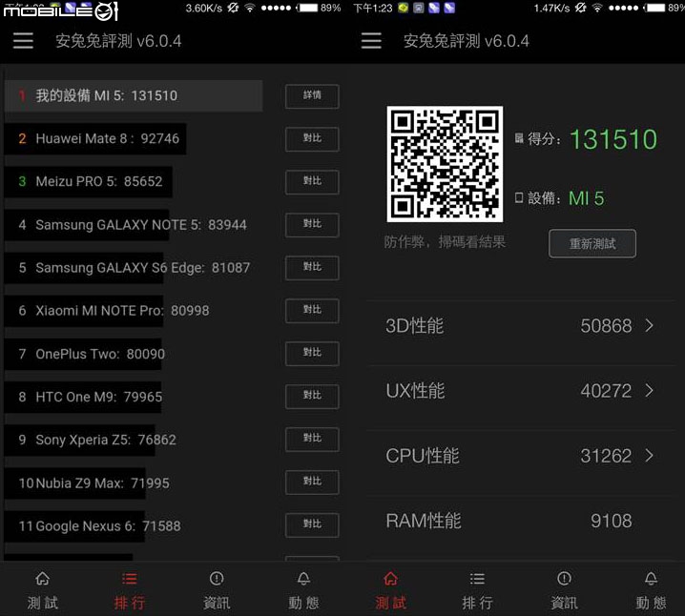
Task: Expand UX性能 score chevron
Action: (x=649, y=390)
